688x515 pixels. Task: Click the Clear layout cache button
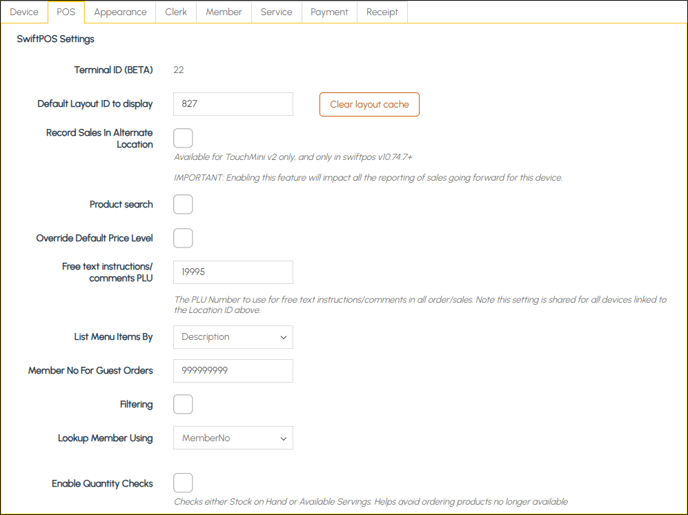[369, 104]
